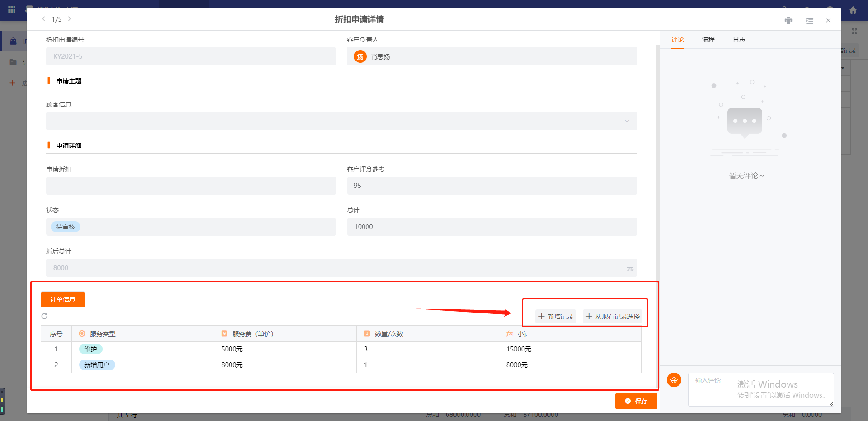Print the 折扣申请详情 via printer icon
The height and width of the screenshot is (421, 868).
pos(788,20)
